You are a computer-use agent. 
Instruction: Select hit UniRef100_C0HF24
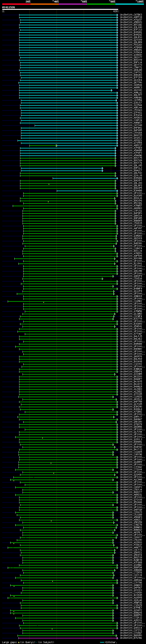(x=131, y=120)
